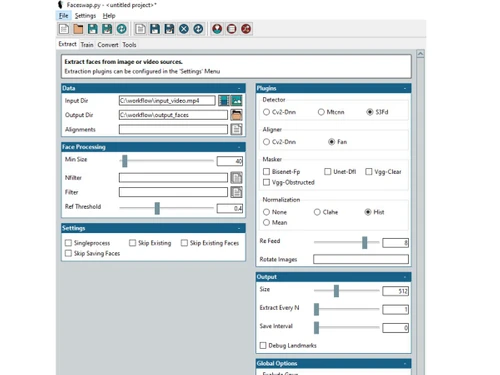Switch to the Tools tab
The image size is (500, 375).
click(129, 45)
